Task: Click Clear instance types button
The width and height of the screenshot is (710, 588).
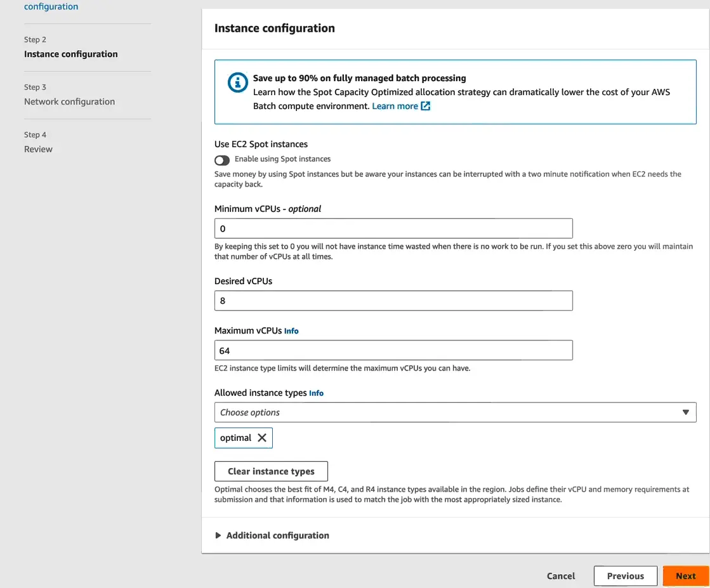Action: click(271, 471)
